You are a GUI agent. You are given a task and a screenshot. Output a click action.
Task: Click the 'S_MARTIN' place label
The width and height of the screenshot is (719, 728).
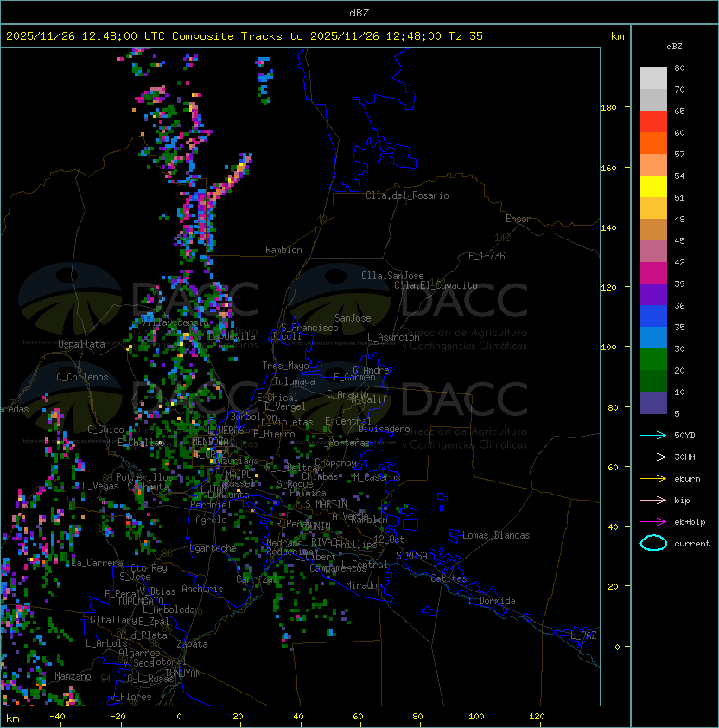point(326,504)
